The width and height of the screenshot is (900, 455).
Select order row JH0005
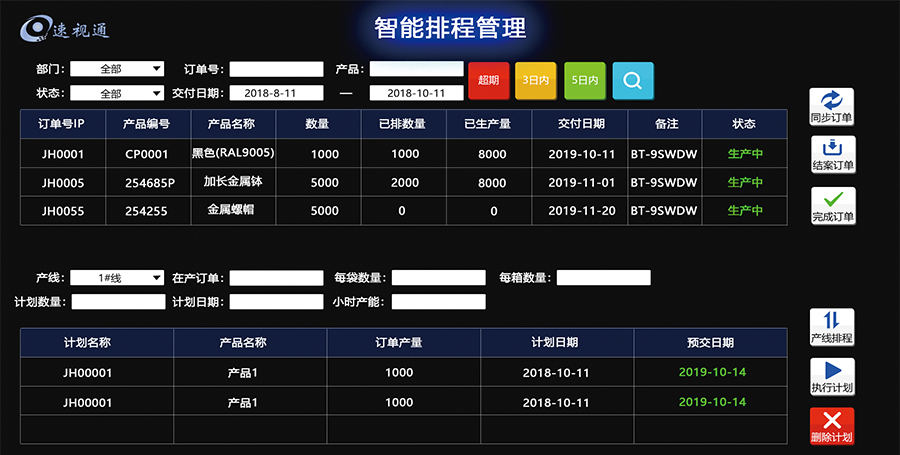(x=63, y=183)
